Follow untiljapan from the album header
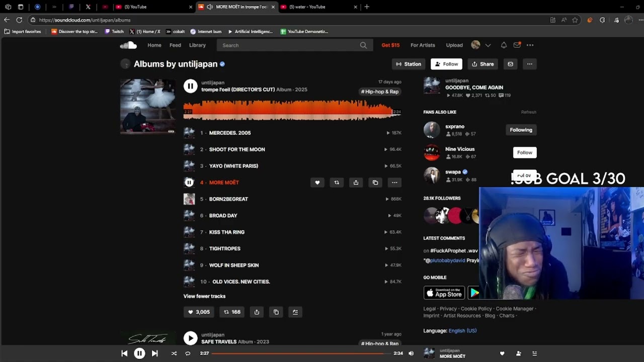Viewport: 644px width, 362px height. [446, 64]
